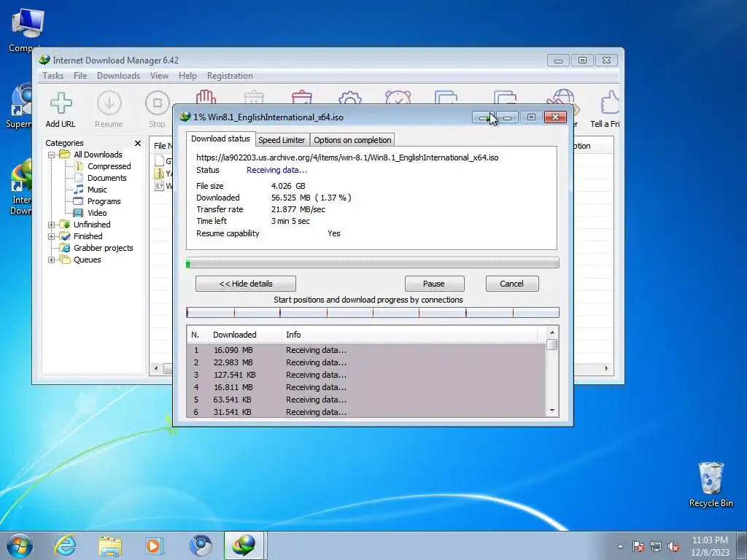The width and height of the screenshot is (747, 560).
Task: Click the Resume toolbar icon
Action: point(109,104)
